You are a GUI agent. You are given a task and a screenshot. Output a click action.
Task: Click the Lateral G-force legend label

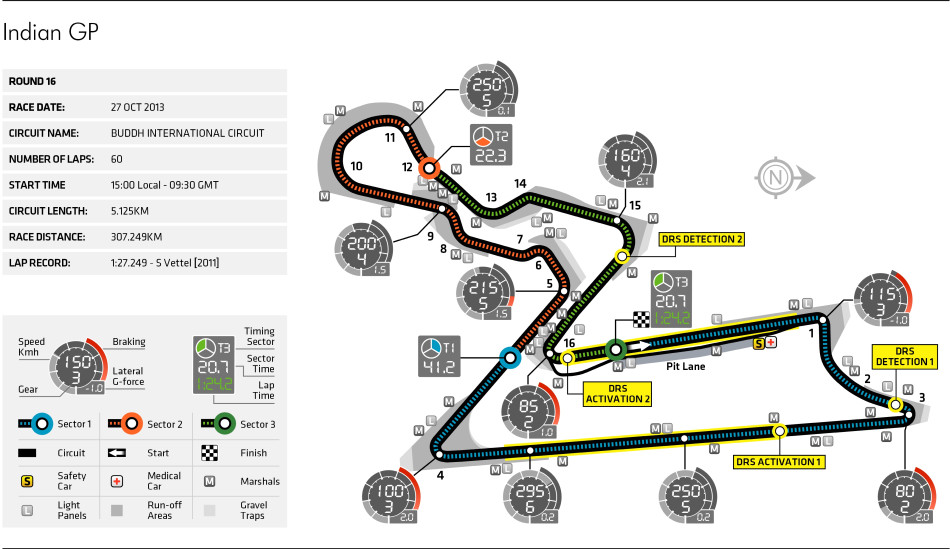click(x=128, y=376)
